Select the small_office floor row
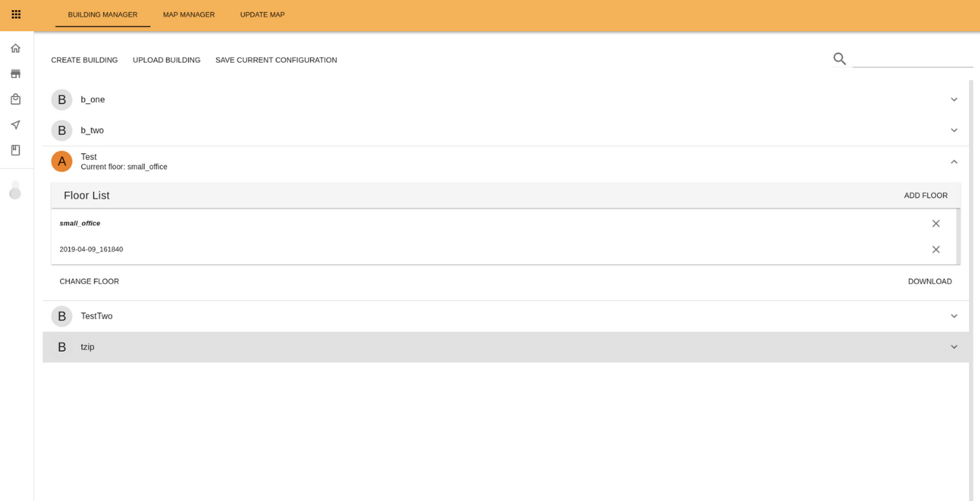The height and width of the screenshot is (501, 980). pos(503,223)
